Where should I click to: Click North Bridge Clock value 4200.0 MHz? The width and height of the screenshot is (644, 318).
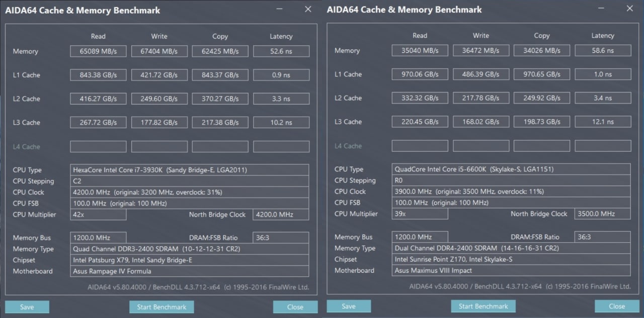click(x=281, y=215)
